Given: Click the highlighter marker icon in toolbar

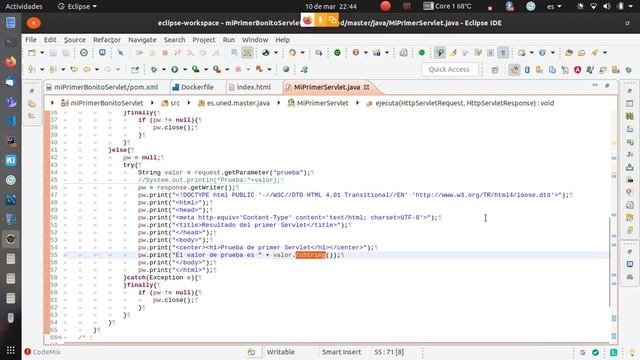Looking at the screenshot, I should tap(453, 53).
